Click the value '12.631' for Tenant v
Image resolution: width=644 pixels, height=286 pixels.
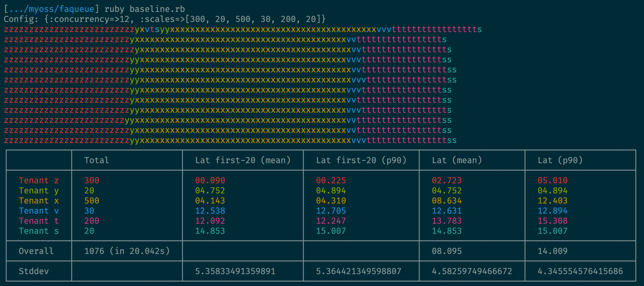click(x=447, y=211)
